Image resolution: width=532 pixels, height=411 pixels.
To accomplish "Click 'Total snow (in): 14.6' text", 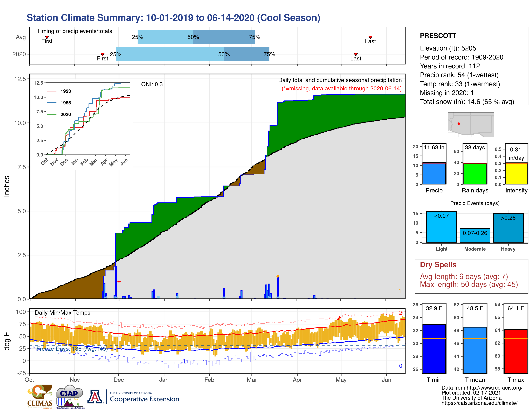I will point(448,102).
